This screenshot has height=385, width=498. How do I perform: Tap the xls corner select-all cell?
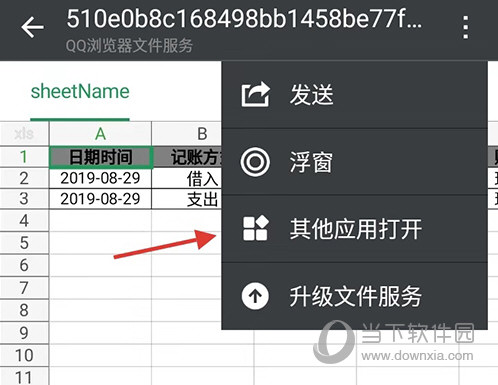(24, 134)
